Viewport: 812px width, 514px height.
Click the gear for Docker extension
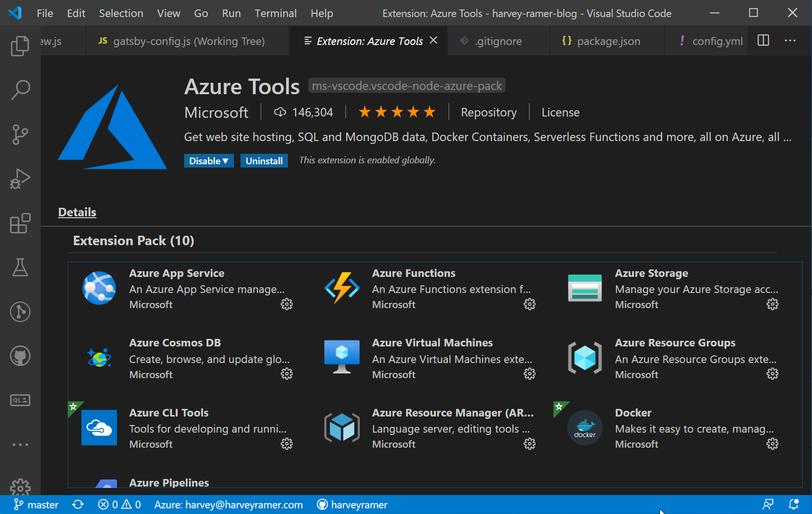772,443
